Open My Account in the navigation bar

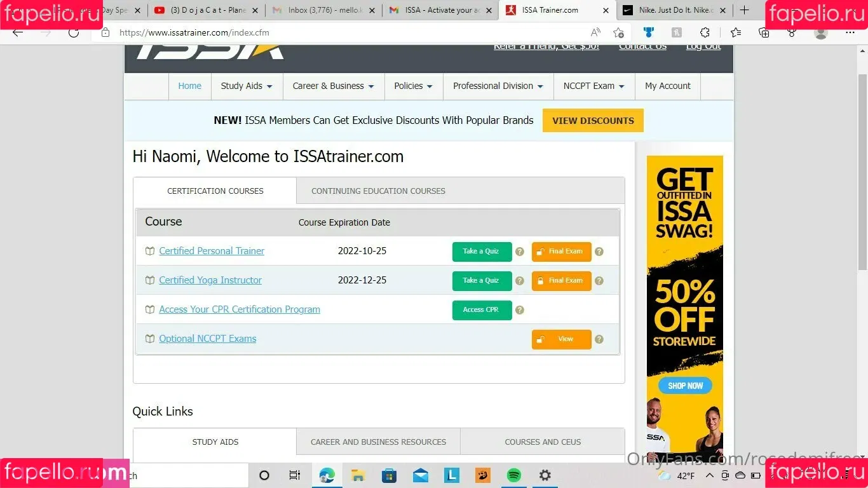tap(668, 86)
